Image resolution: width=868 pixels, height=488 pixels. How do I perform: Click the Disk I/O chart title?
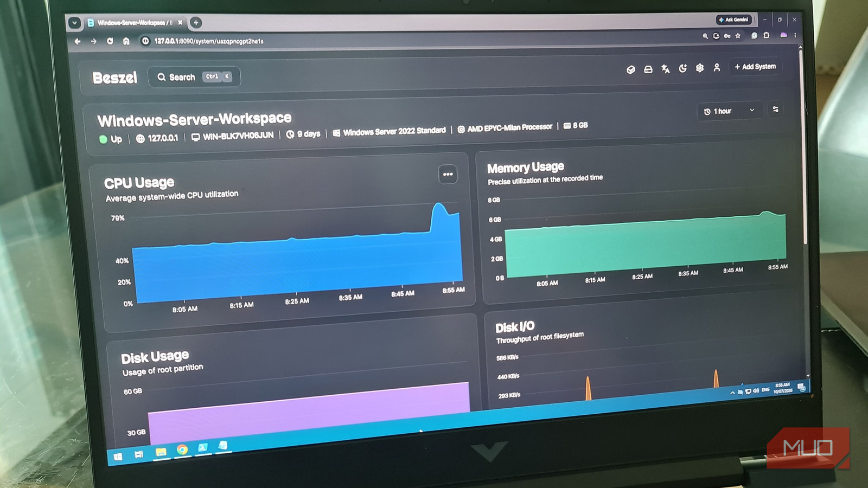pos(515,327)
